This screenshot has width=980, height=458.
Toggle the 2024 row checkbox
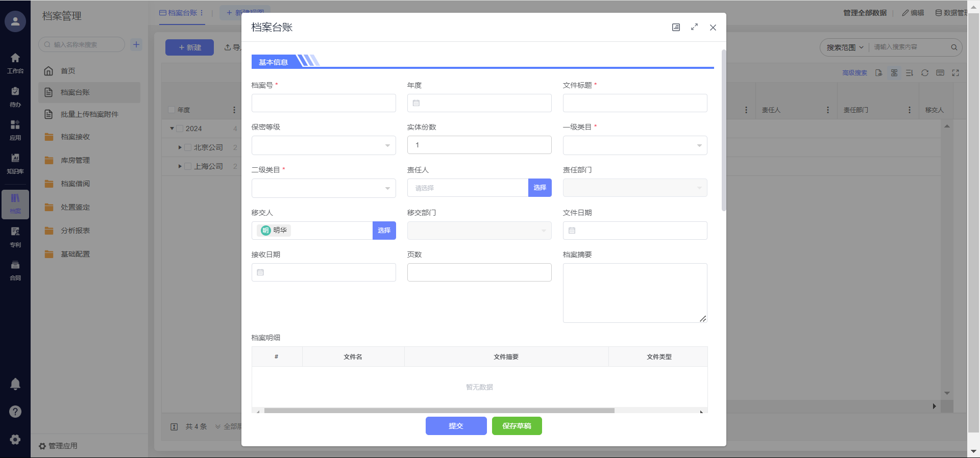[x=180, y=129]
